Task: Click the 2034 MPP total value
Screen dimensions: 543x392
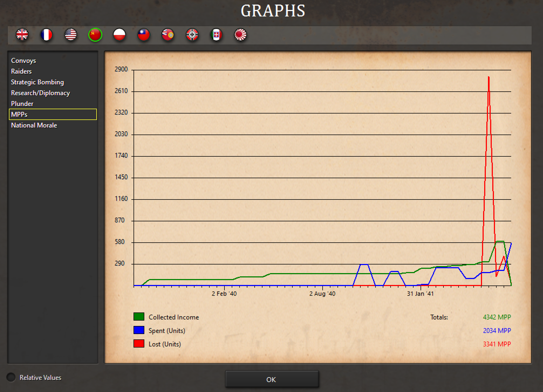Action: 497,331
